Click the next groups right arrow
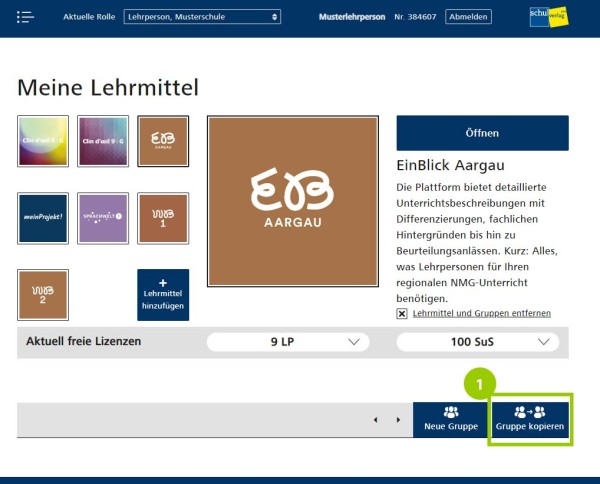 (398, 420)
